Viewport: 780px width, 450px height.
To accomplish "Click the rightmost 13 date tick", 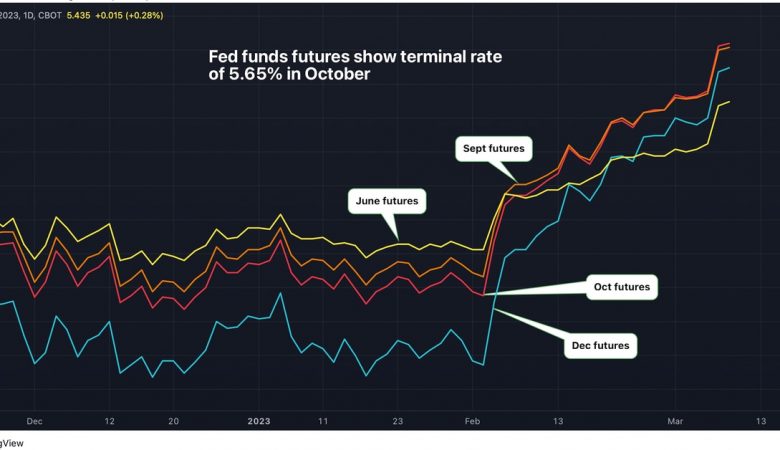I will coord(761,421).
